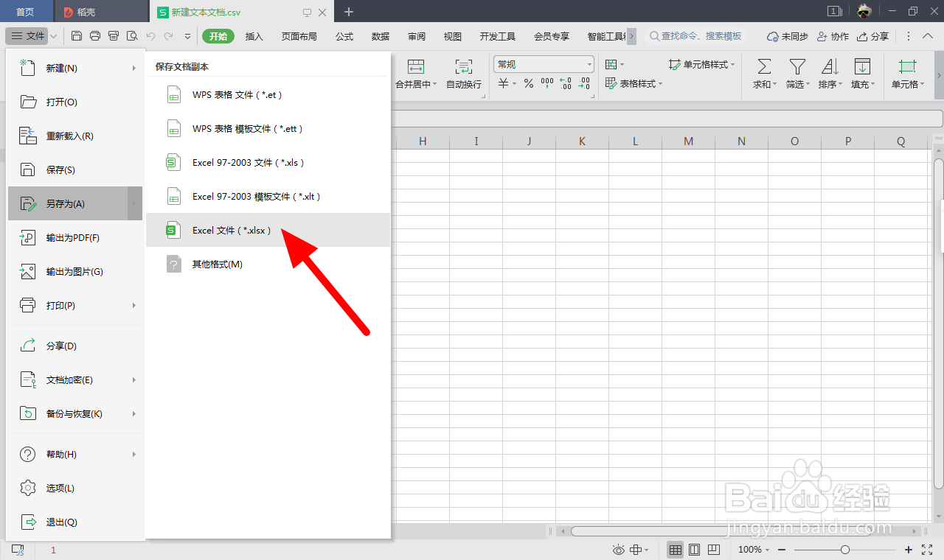The height and width of the screenshot is (560, 944).
Task: Save copy as WPS 表格 模板文件 (*.ett)
Action: (268, 129)
